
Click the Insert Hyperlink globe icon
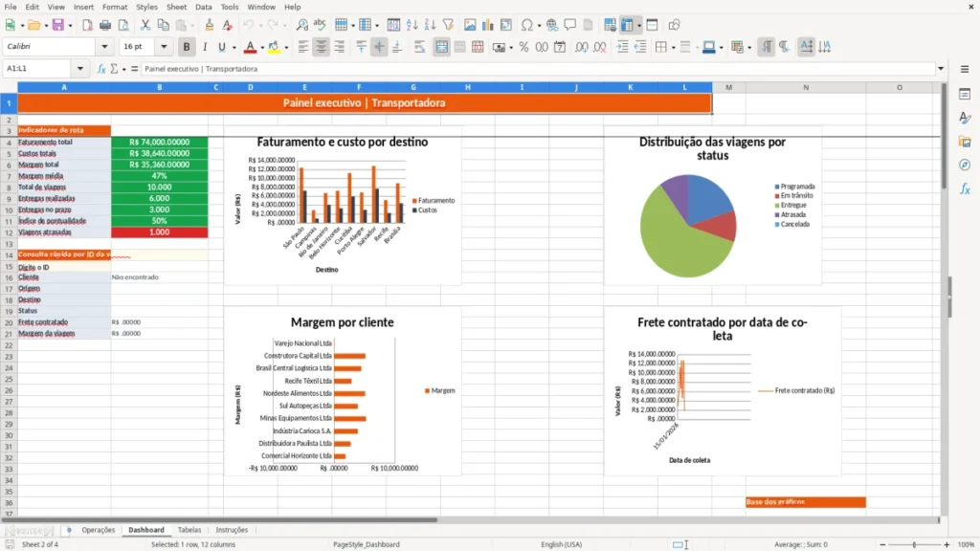(x=552, y=25)
